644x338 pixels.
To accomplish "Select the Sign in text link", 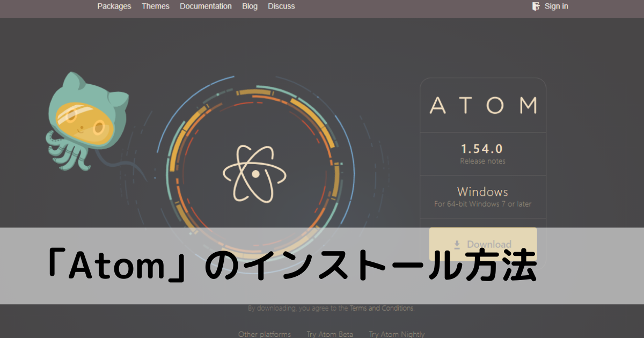I will click(x=556, y=6).
